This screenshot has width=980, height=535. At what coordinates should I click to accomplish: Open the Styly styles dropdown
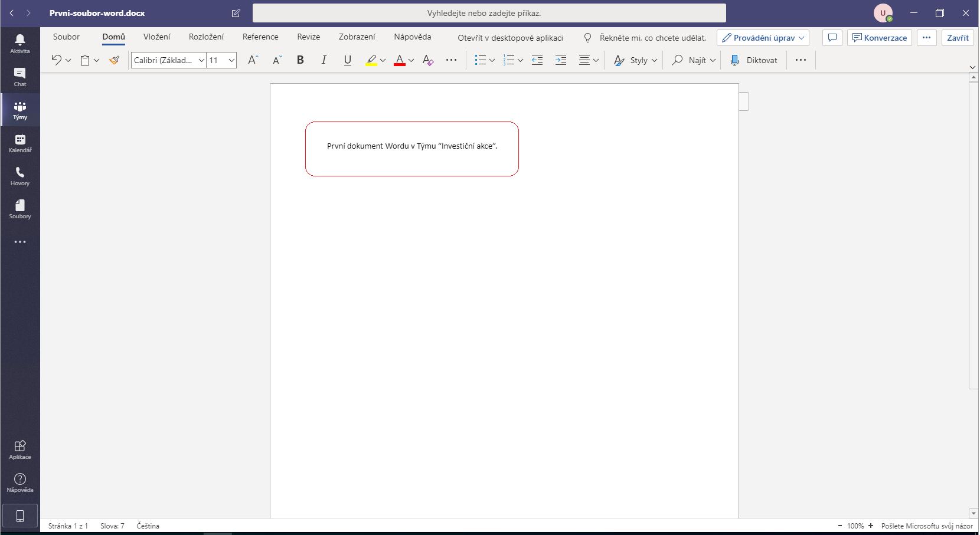635,60
